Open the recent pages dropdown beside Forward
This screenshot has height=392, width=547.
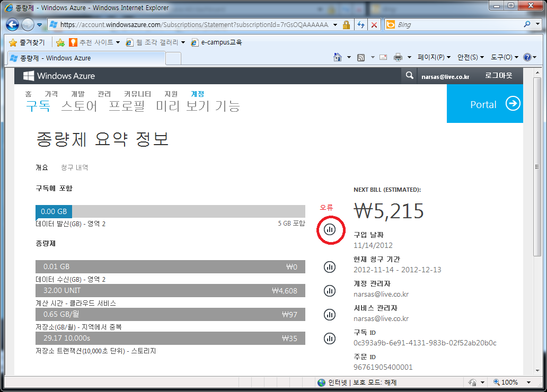[x=39, y=25]
